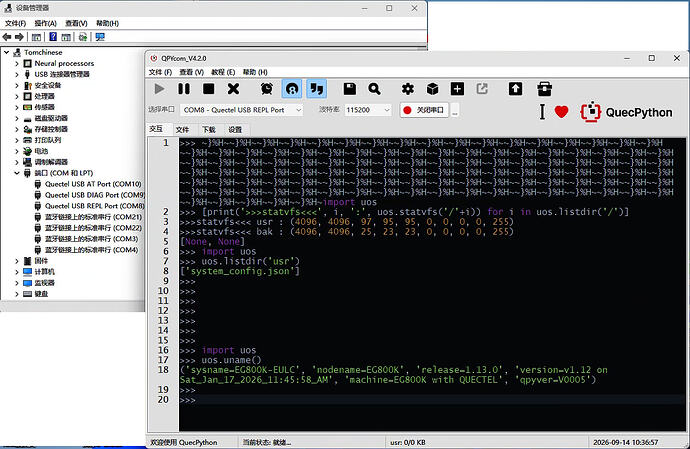Image resolution: width=690 pixels, height=449 pixels.
Task: Click the plus-in-square add icon
Action: pyautogui.click(x=457, y=89)
